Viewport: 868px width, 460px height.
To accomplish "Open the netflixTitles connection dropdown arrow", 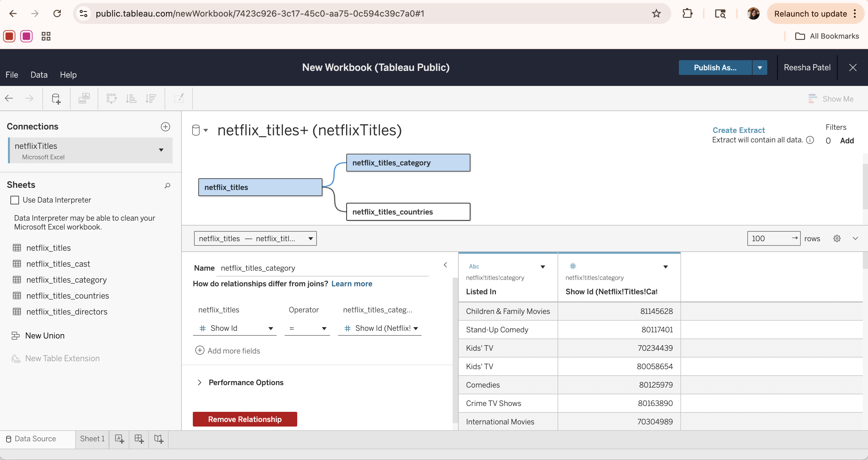I will click(161, 150).
